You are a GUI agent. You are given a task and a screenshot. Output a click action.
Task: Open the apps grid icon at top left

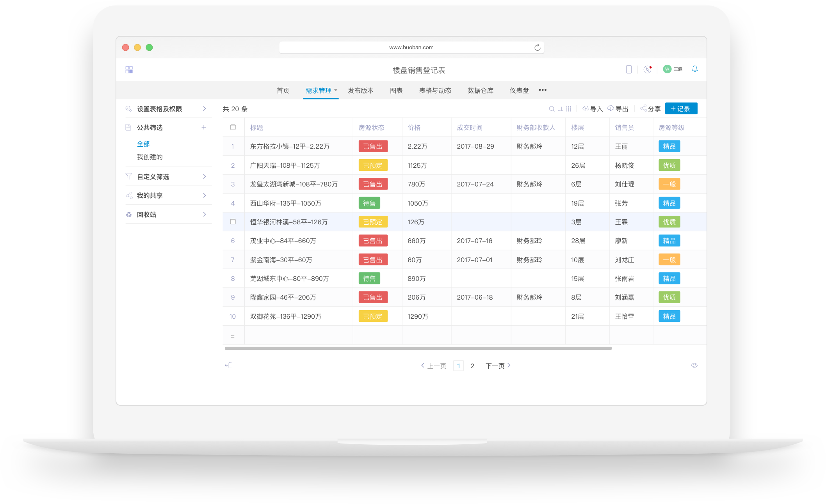(129, 69)
